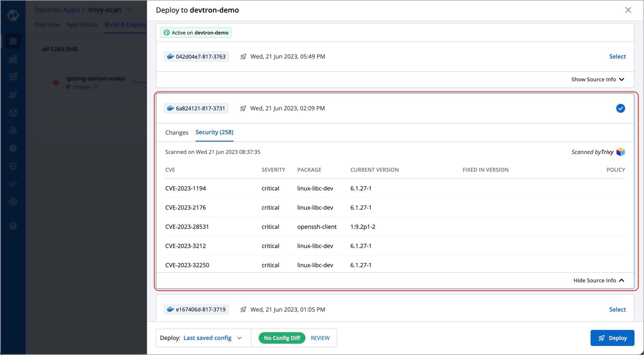Toggle selected checkmark on 6a824121 image
Screen dimensions: 644x355
(x=620, y=109)
